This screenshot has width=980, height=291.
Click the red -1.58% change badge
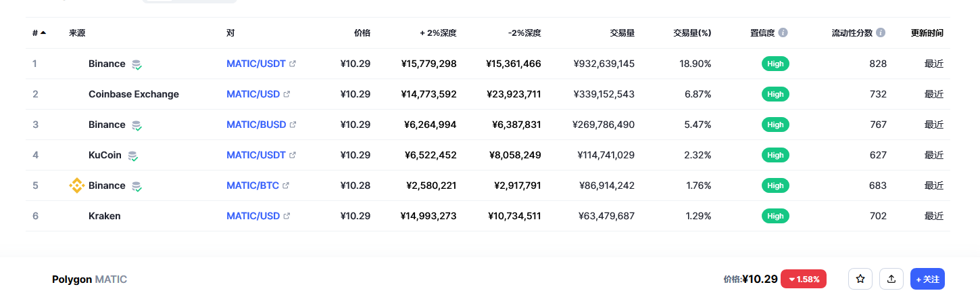coord(804,279)
